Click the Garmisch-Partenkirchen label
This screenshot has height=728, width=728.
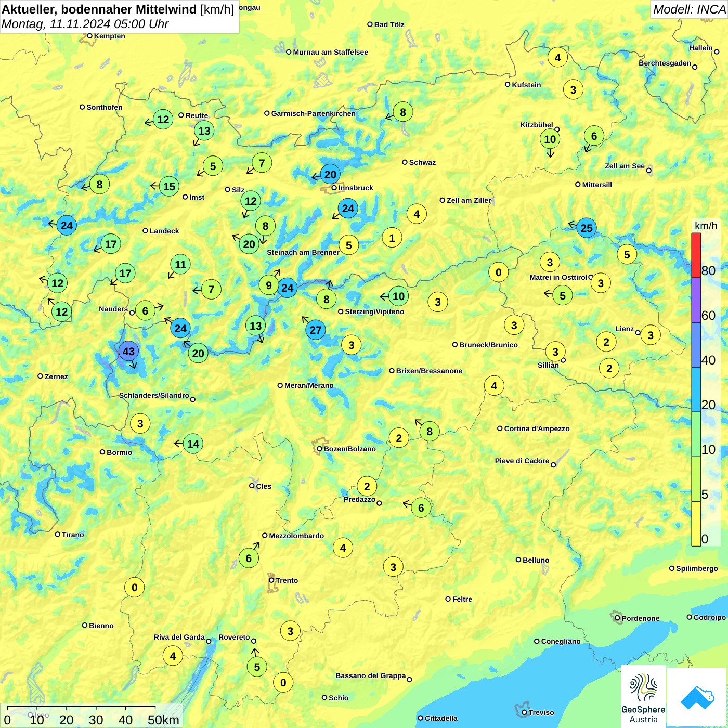313,113
